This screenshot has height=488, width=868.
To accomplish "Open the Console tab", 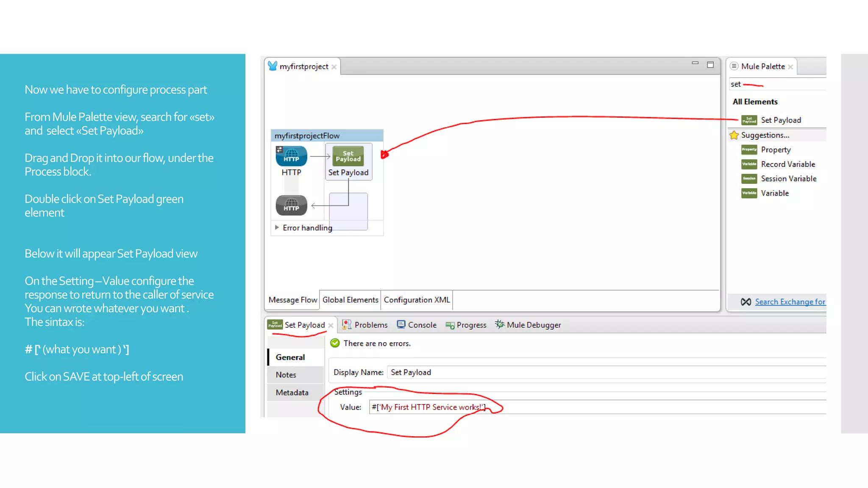I will tap(417, 325).
